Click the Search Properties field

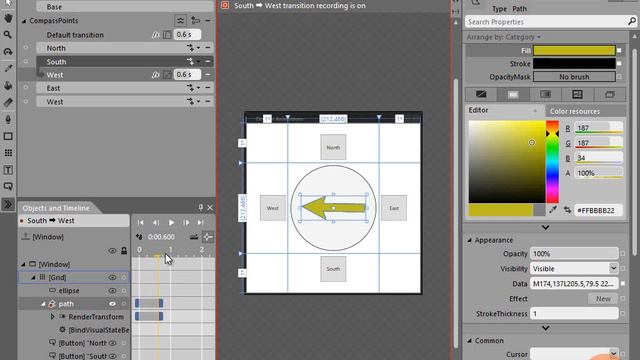(x=550, y=22)
